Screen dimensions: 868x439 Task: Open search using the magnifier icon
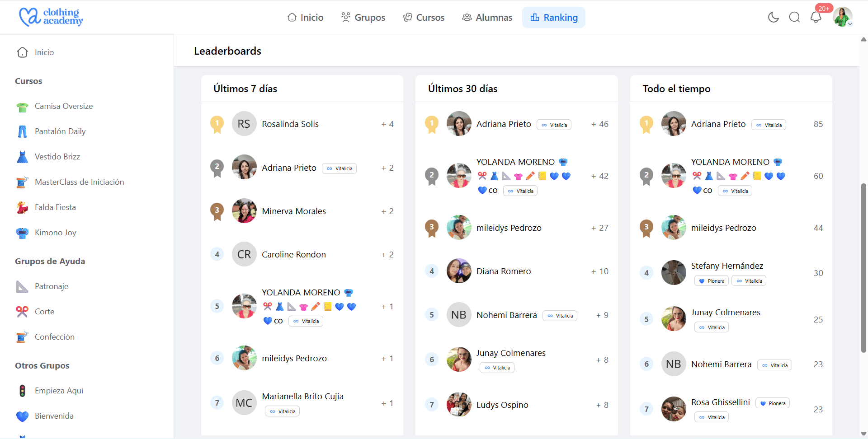[x=794, y=17]
